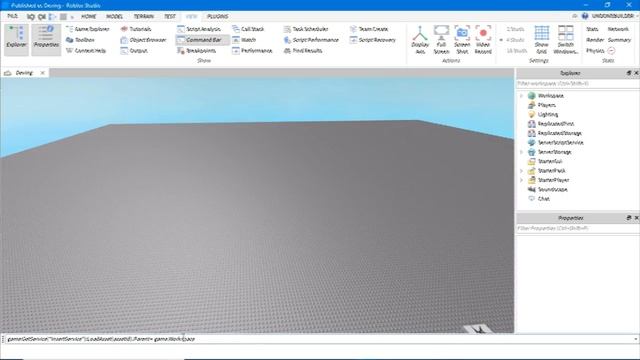This screenshot has width=640, height=360.
Task: Show the Output window
Action: [x=134, y=51]
